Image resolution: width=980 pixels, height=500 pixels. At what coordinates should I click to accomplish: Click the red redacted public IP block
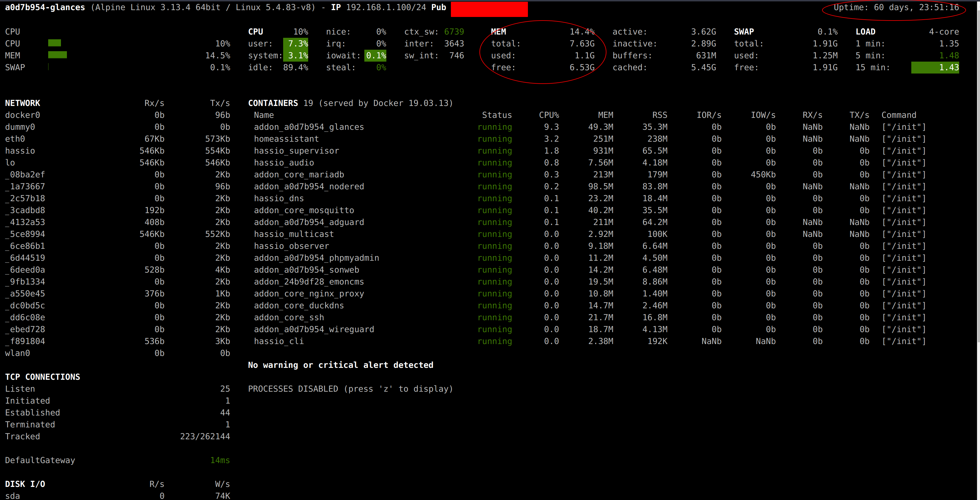click(489, 9)
